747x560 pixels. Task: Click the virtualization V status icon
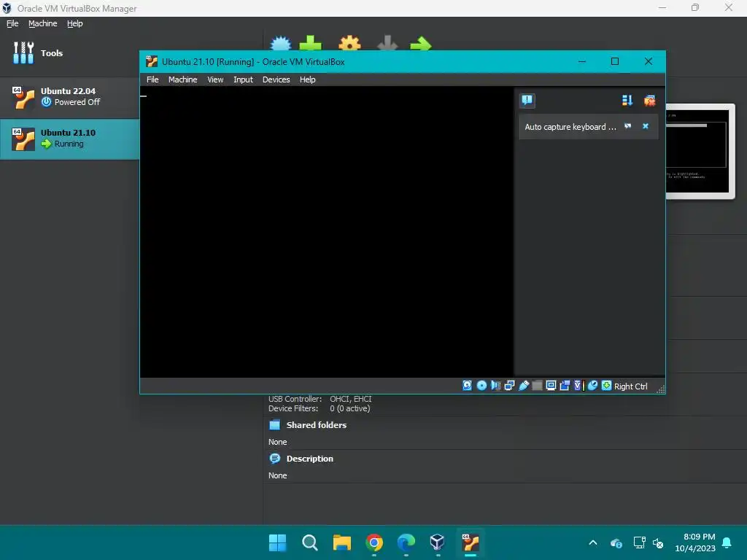pos(578,386)
